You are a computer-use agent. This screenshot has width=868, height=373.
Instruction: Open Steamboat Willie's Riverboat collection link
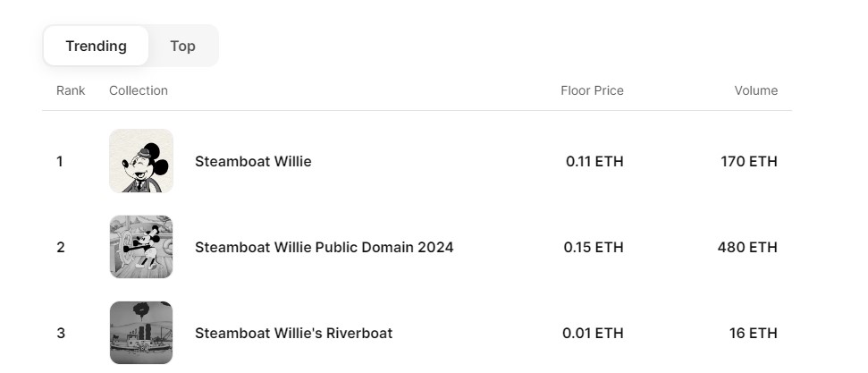pyautogui.click(x=293, y=333)
